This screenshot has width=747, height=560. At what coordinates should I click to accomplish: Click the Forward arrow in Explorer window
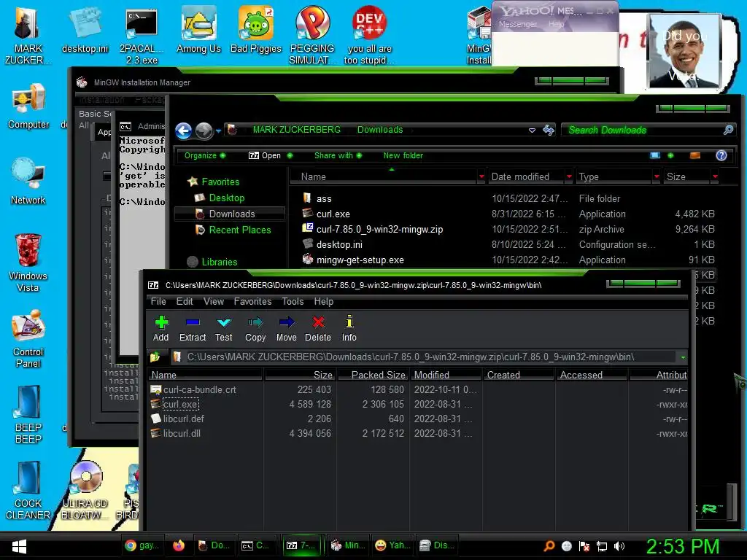click(204, 131)
